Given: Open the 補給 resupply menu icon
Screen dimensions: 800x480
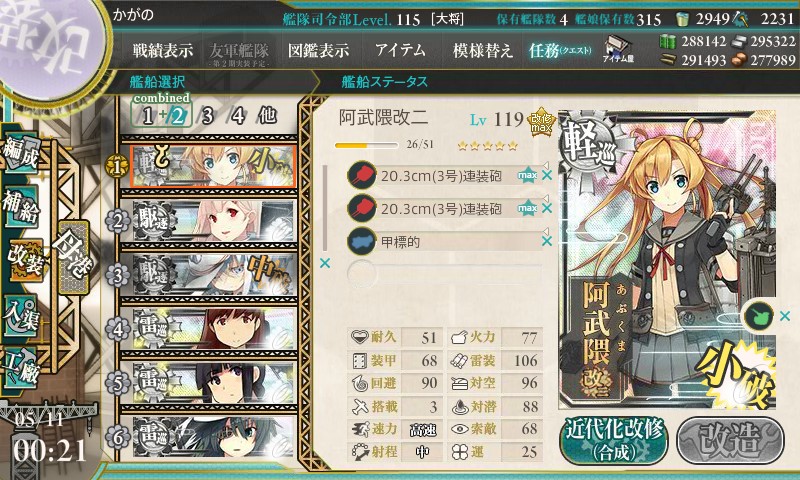Looking at the screenshot, I should [x=21, y=207].
